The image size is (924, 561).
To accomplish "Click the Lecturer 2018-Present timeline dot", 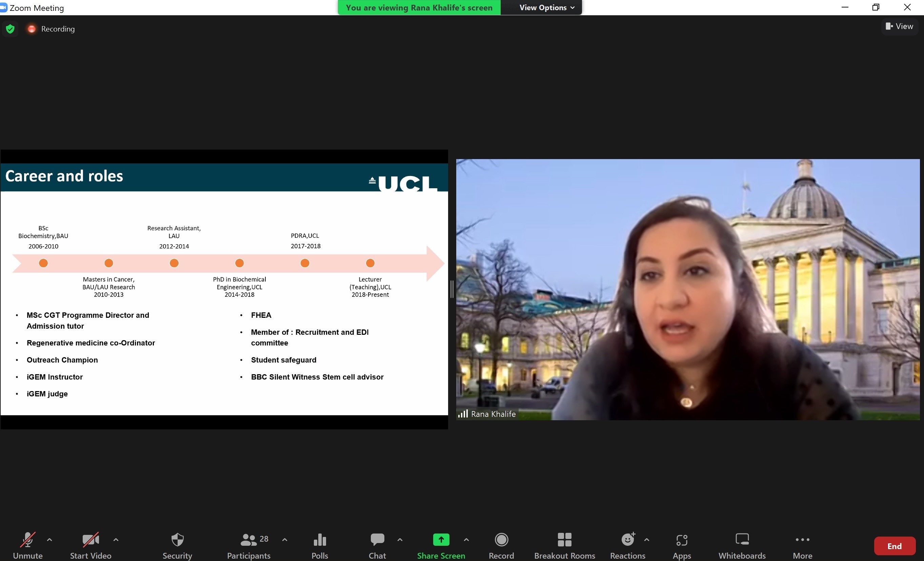I will click(370, 263).
